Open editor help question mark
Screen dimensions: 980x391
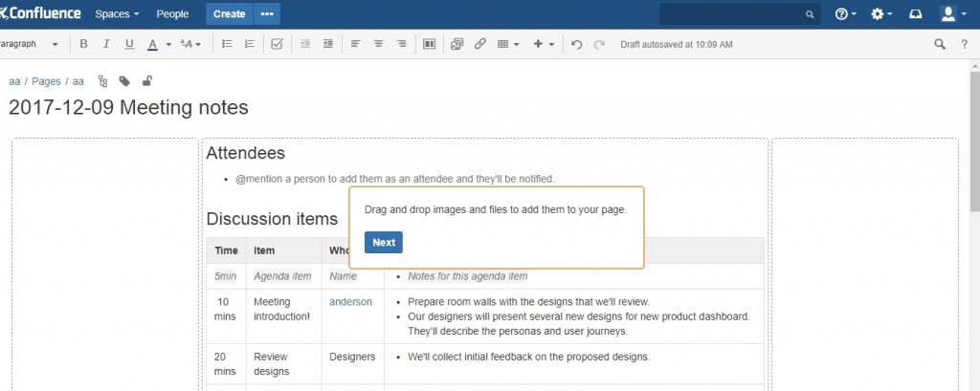[965, 44]
